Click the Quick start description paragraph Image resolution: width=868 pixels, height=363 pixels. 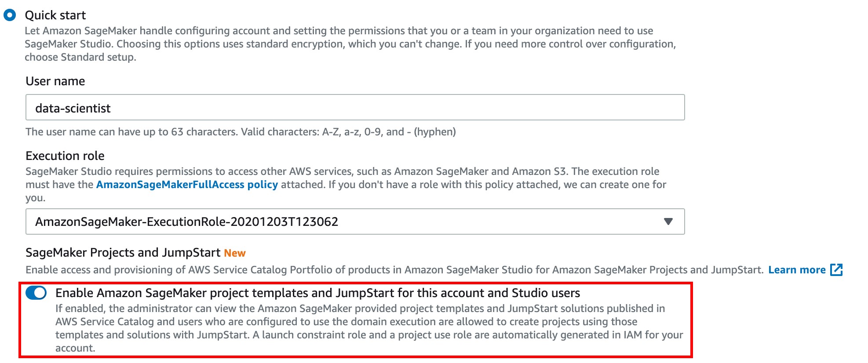coord(350,44)
